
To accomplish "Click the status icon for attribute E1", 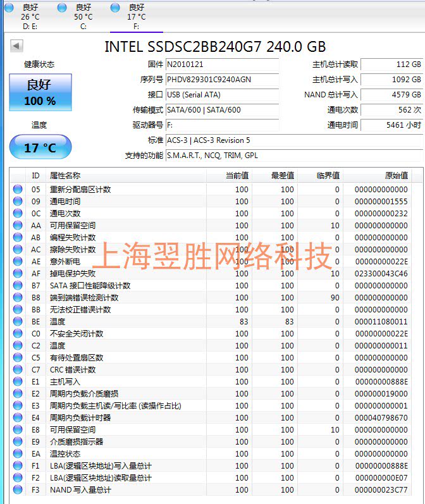I will [18, 381].
